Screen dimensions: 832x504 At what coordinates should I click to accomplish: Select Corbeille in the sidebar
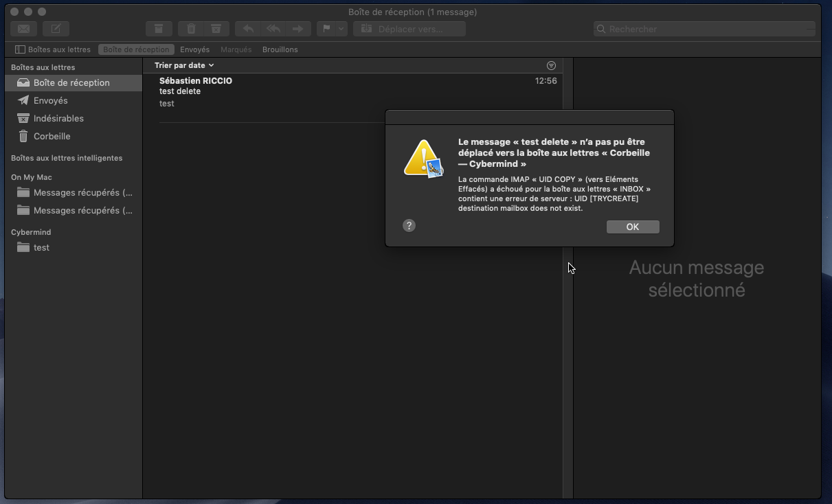[52, 136]
